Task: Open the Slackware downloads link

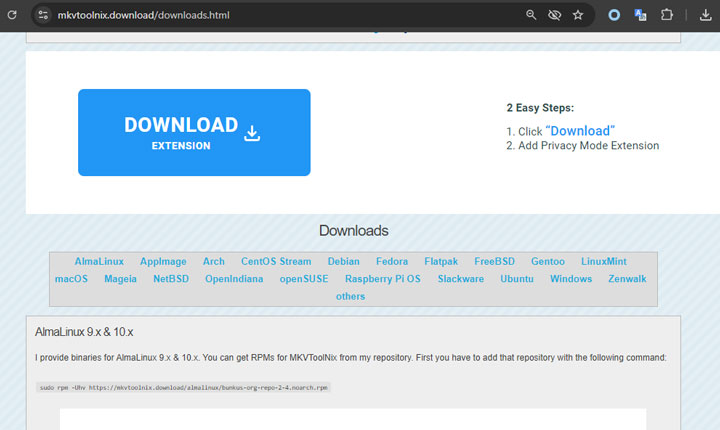Action: 461,279
